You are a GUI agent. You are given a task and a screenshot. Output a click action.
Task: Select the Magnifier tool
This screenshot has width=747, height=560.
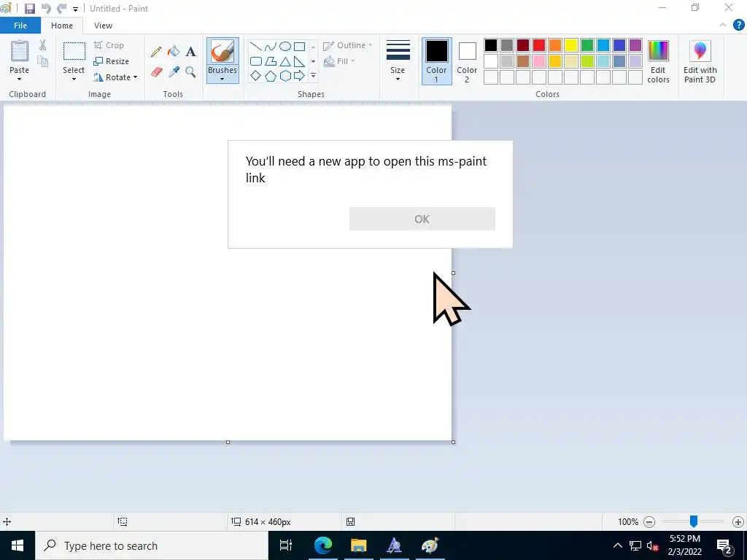(x=190, y=72)
